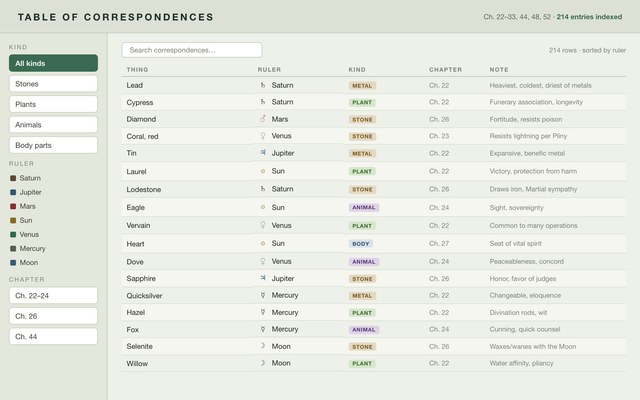Viewport: 640px width, 400px height.
Task: Filter the table by Animals
Action: (53, 124)
